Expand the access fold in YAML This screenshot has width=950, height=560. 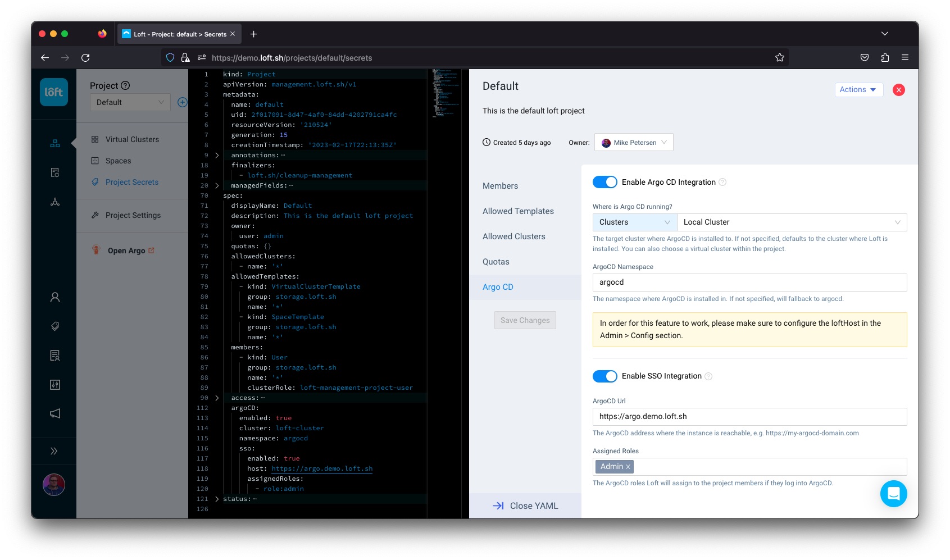(217, 398)
